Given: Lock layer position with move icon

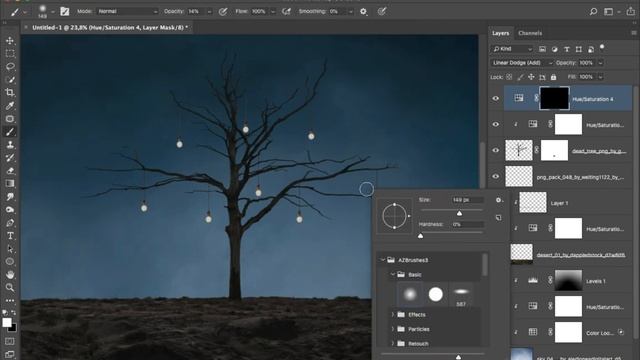Looking at the screenshot, I should click(531, 77).
